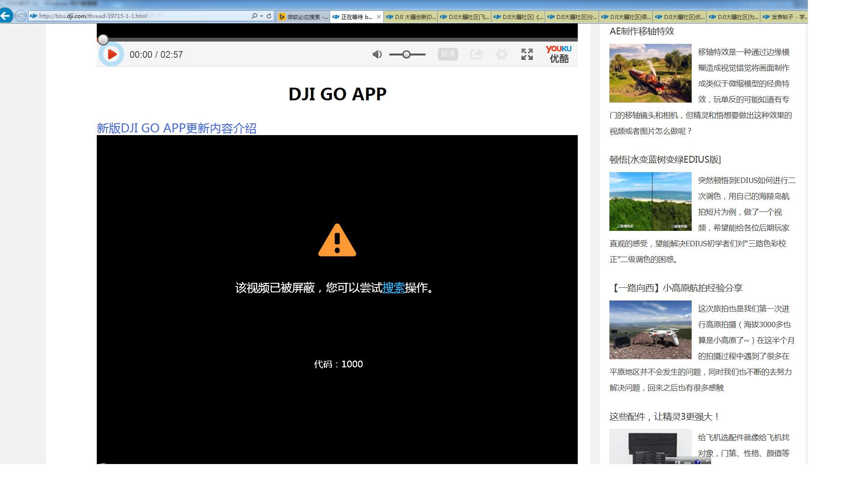Screen dimensions: 868x488
Task: Click the 代码：1000 error text
Action: point(339,364)
